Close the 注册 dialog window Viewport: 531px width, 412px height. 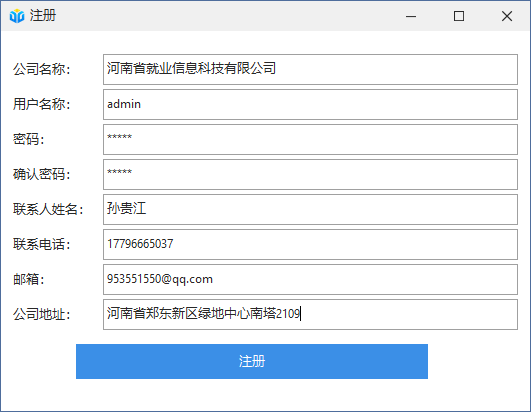click(507, 16)
